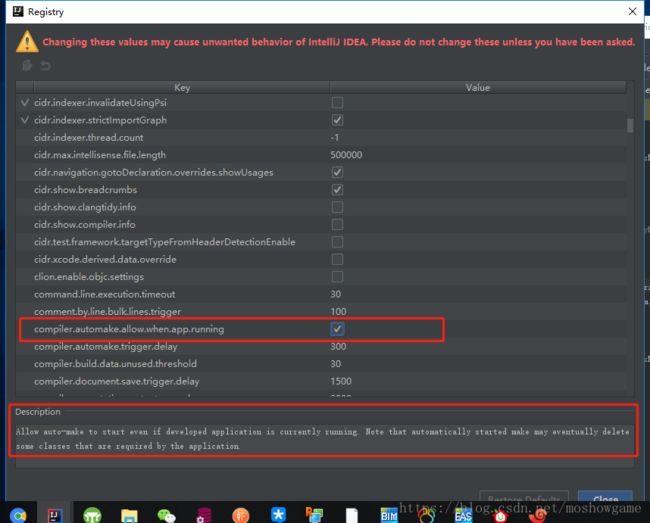This screenshot has width=650, height=523.
Task: Open the orange round taskbar application
Action: pos(240,515)
